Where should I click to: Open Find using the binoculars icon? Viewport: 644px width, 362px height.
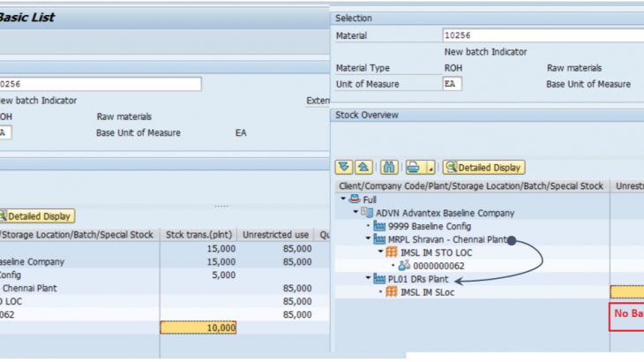coord(387,167)
